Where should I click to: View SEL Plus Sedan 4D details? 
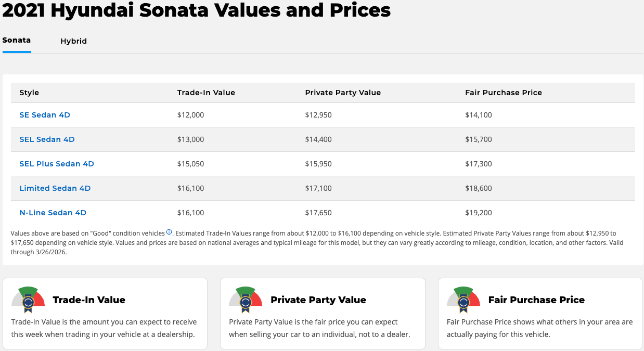56,163
